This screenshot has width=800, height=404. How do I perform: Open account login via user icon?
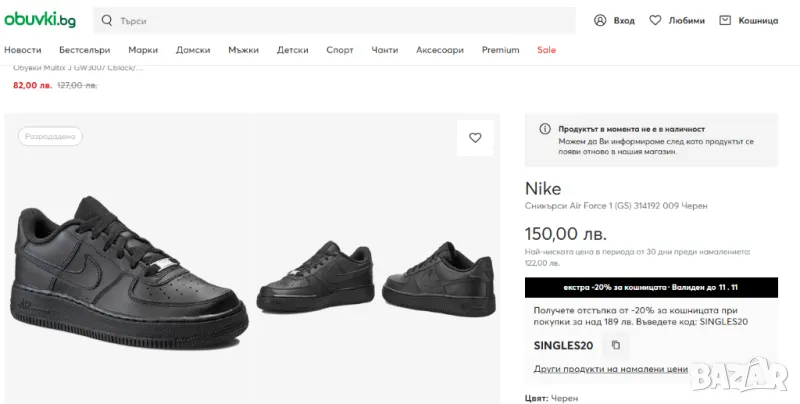600,20
